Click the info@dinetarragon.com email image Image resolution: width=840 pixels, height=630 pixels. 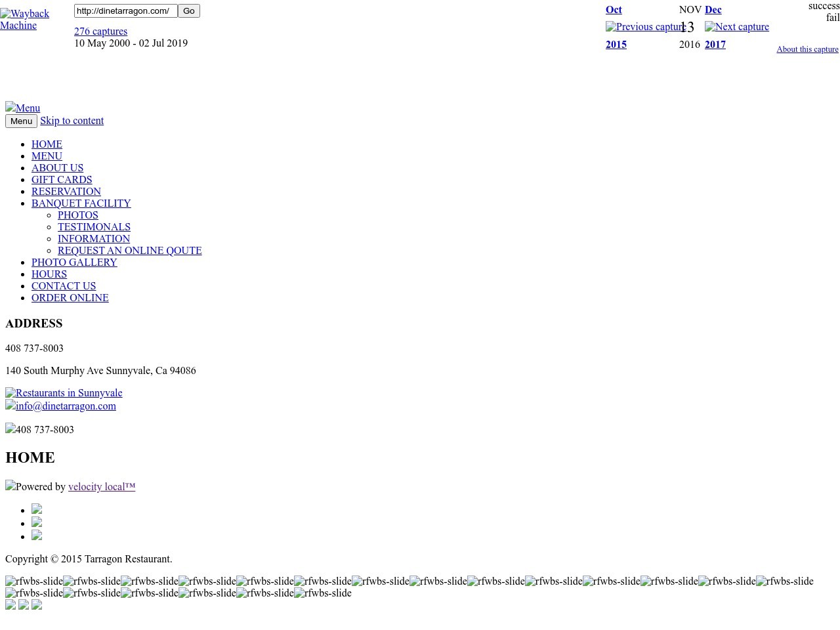(x=60, y=406)
